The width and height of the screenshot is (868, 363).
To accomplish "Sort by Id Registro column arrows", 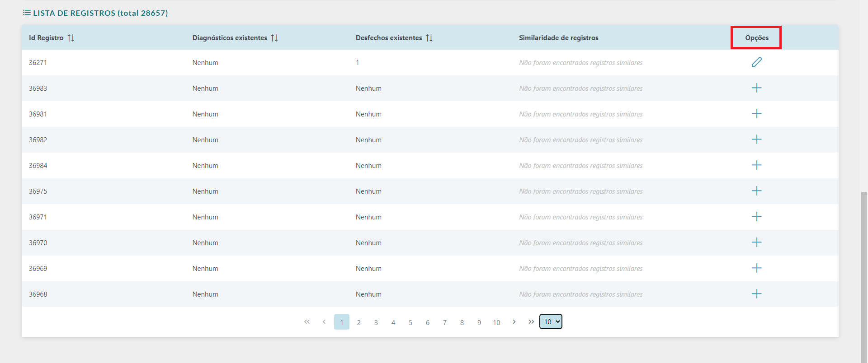I will click(71, 38).
